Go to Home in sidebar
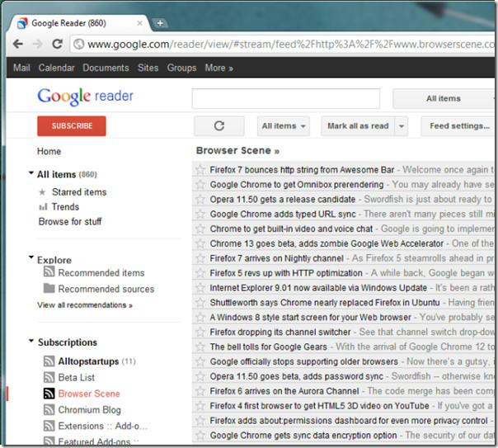Viewport: 498px width, 448px height. 49,151
